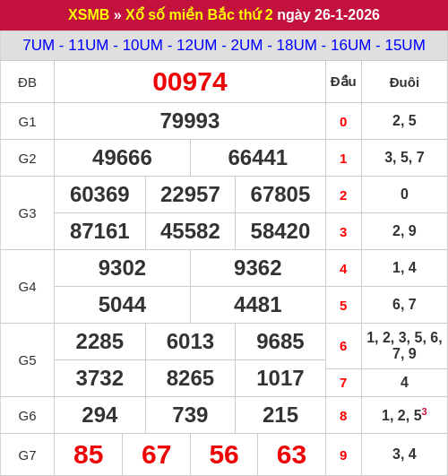Click the G5 number 1017

[x=280, y=378]
